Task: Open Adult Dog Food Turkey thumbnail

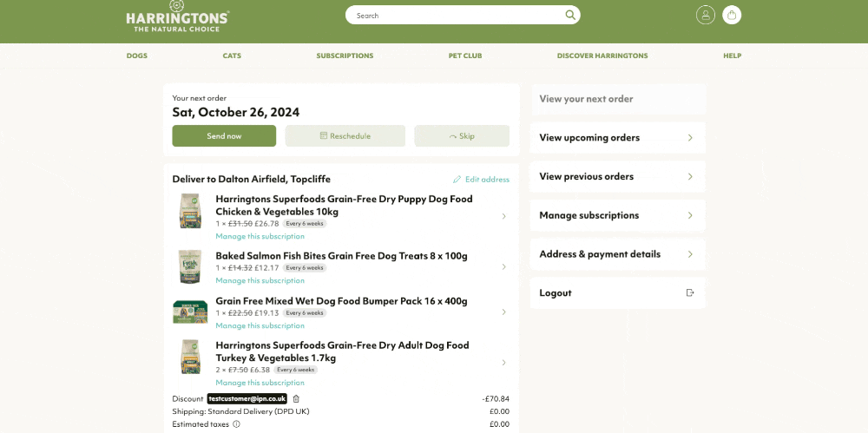Action: 190,358
